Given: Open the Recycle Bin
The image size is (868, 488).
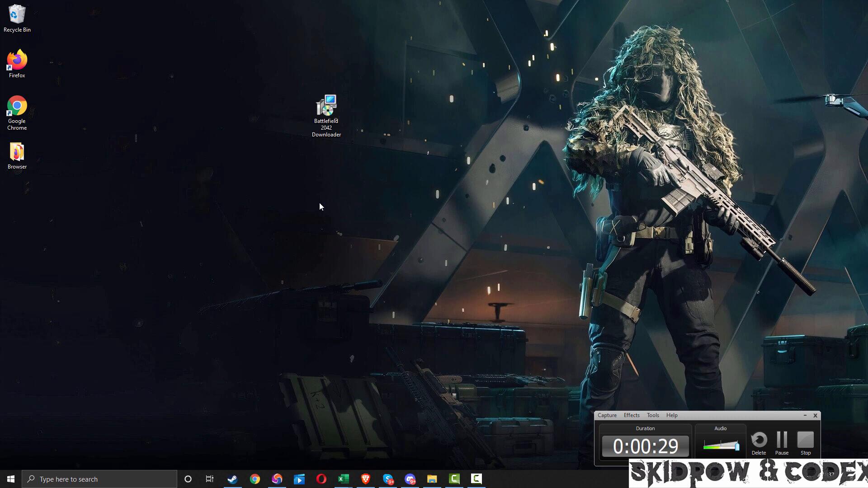Looking at the screenshot, I should coord(17,15).
